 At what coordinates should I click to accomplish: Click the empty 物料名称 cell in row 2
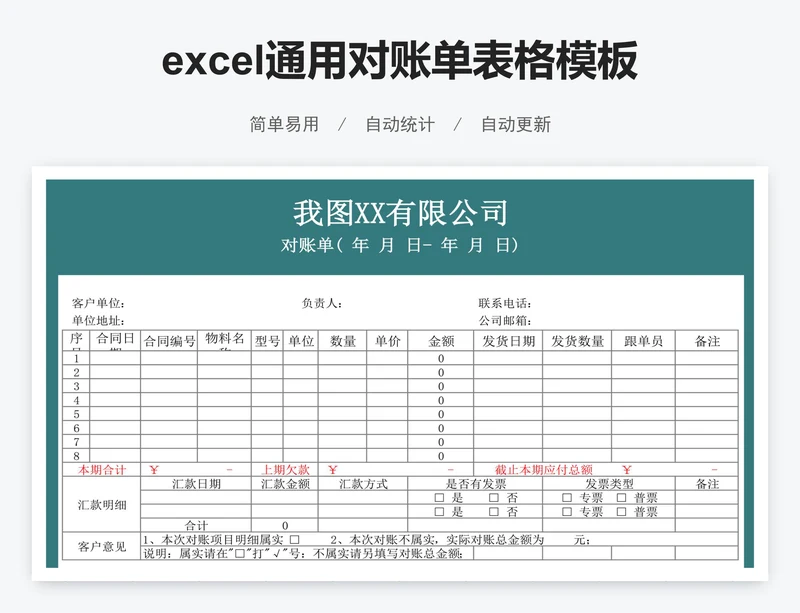pyautogui.click(x=224, y=372)
